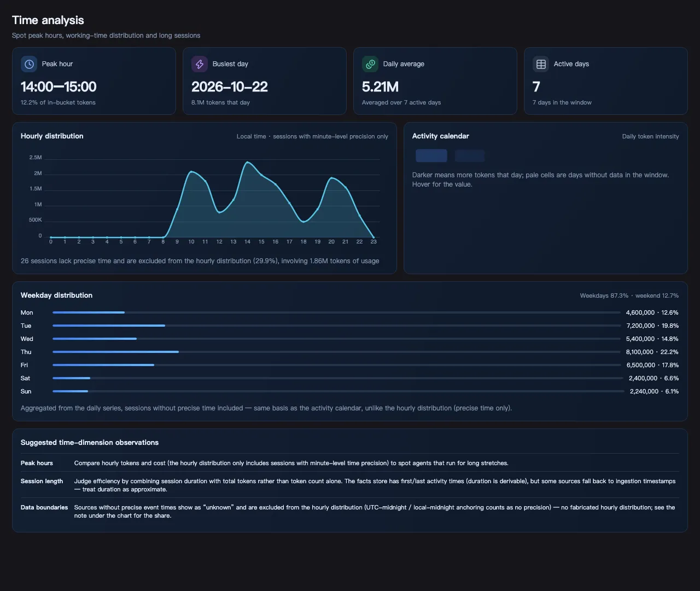Click the Hourly distribution heading

52,136
